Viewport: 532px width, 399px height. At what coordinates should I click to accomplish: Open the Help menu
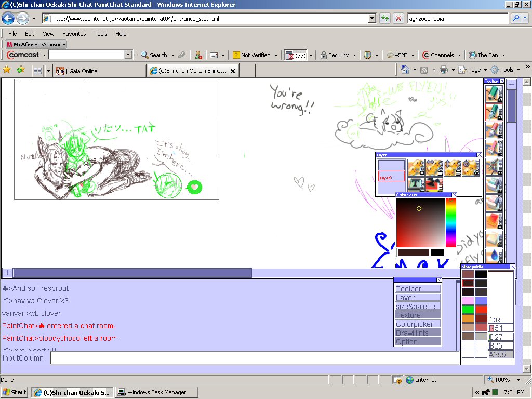click(x=121, y=34)
